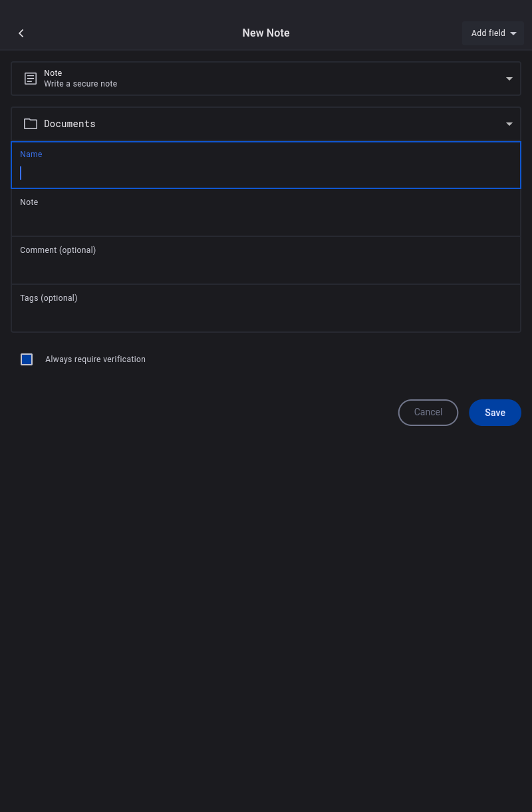The image size is (532, 812).
Task: Expand the Documents folder dropdown arrow
Action: pos(509,124)
